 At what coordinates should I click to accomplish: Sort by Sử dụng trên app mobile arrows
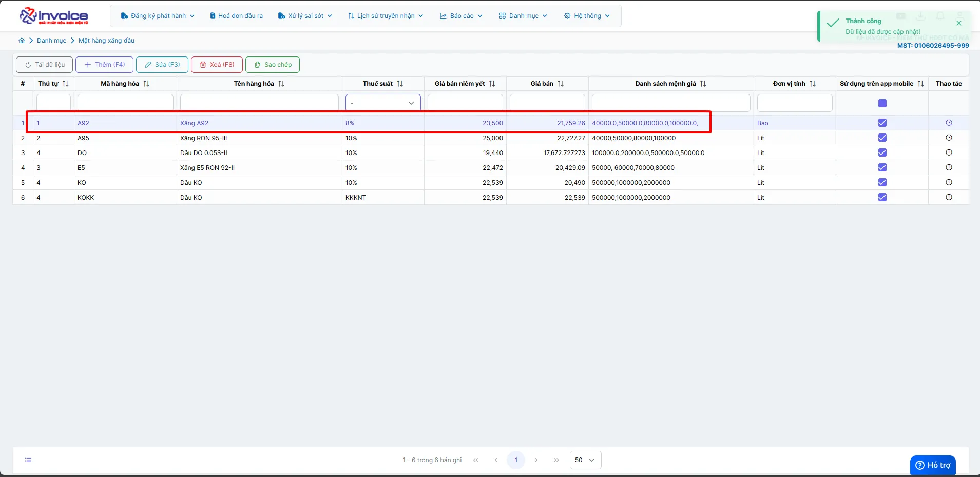click(920, 84)
